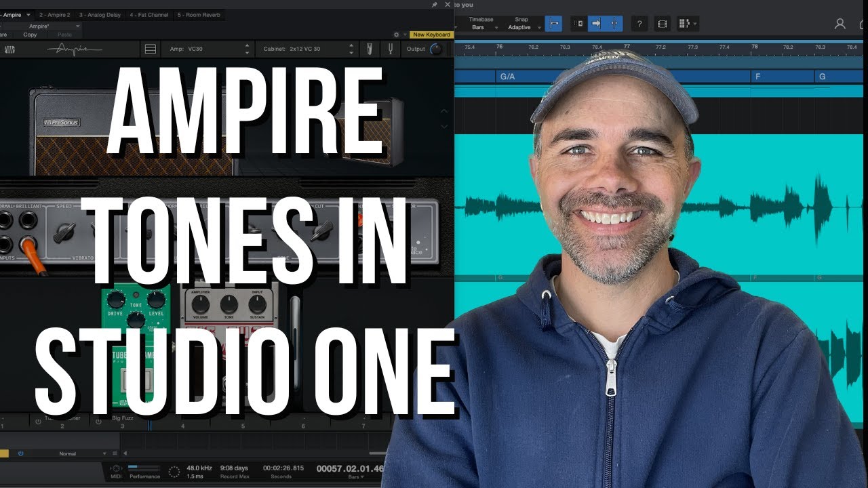This screenshot has height=488, width=868.
Task: Open the tuner fork icon
Action: (391, 49)
